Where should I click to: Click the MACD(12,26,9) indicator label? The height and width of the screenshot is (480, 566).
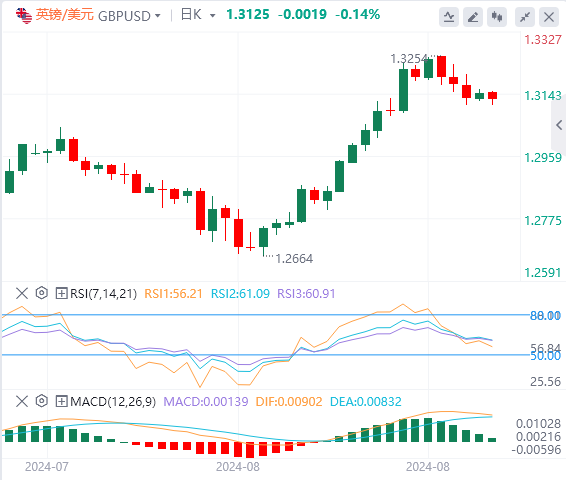pos(113,402)
